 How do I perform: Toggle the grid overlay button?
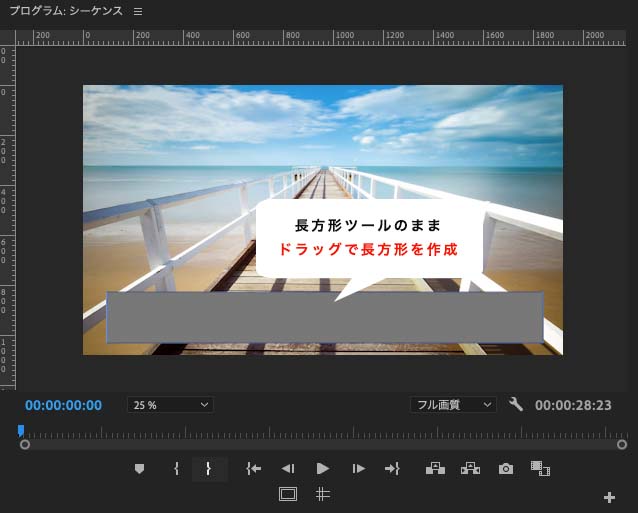323,494
